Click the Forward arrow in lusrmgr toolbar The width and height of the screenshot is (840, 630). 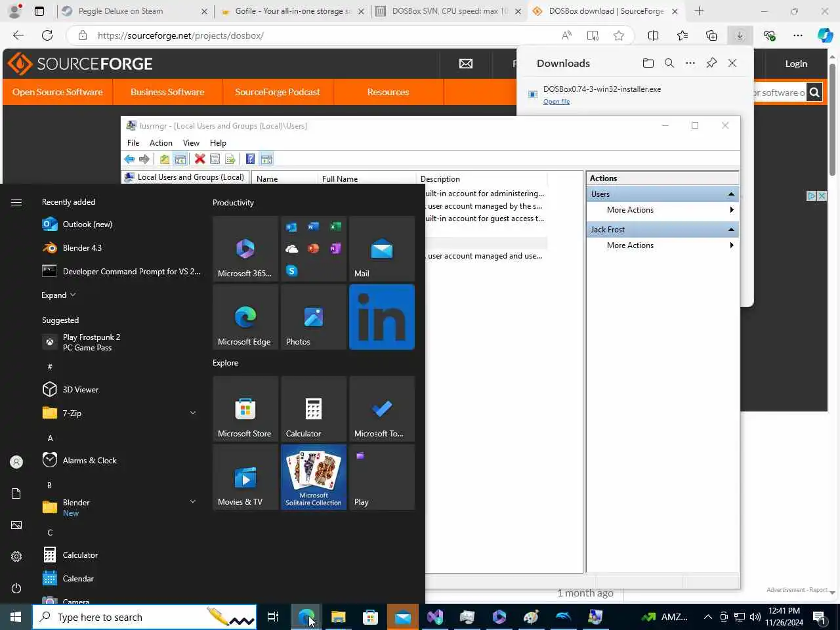click(x=144, y=159)
